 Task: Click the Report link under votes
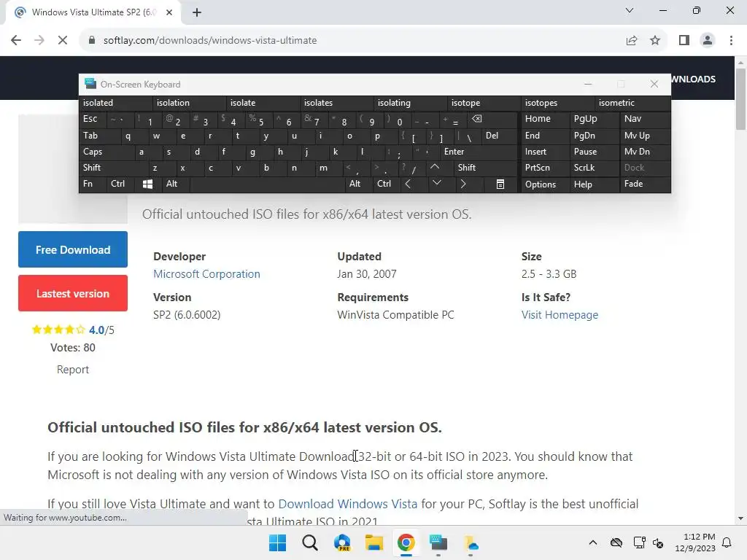pos(73,370)
